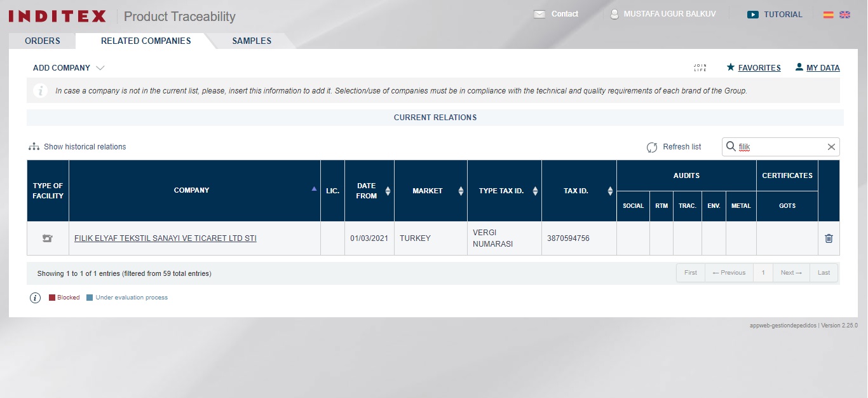The width and height of the screenshot is (868, 398).
Task: Sort by DATE FROM column
Action: pos(388,191)
